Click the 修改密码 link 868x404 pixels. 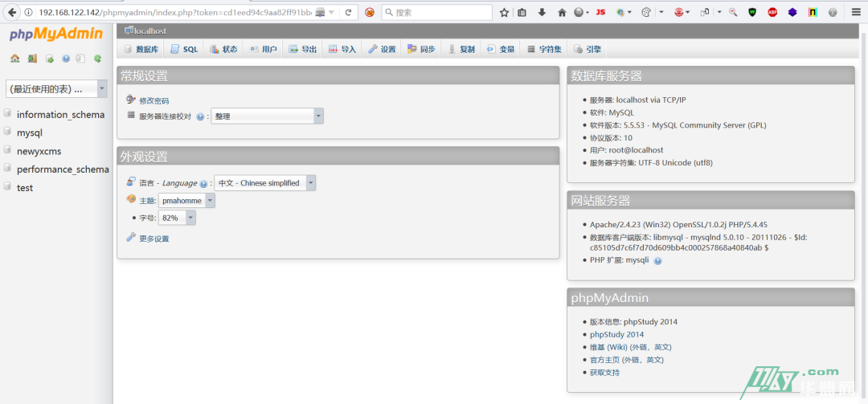[154, 100]
